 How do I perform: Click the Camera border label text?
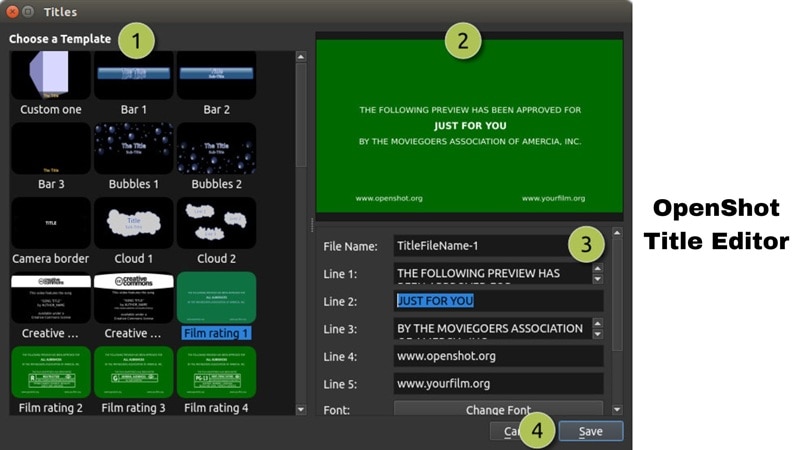(51, 259)
